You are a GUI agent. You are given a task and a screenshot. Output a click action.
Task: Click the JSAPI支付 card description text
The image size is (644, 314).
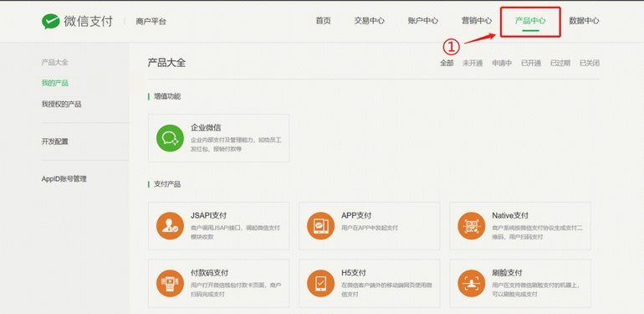235,232
